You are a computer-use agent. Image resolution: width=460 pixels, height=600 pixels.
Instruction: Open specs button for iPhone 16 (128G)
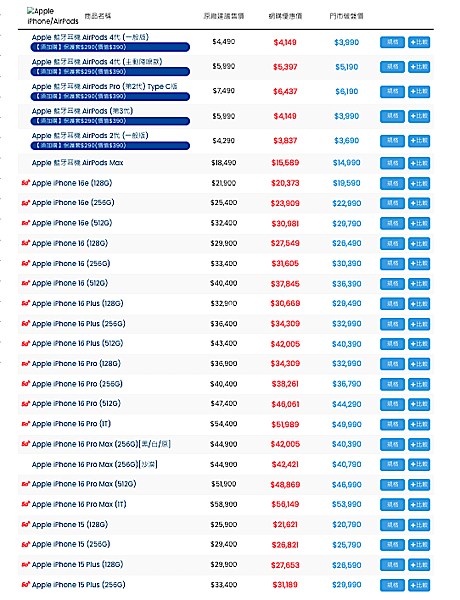click(392, 243)
